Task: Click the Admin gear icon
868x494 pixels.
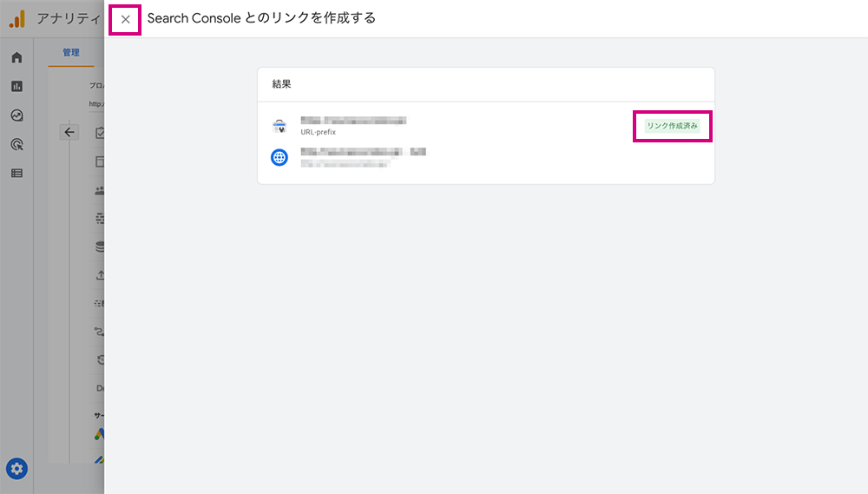Action: [x=16, y=469]
